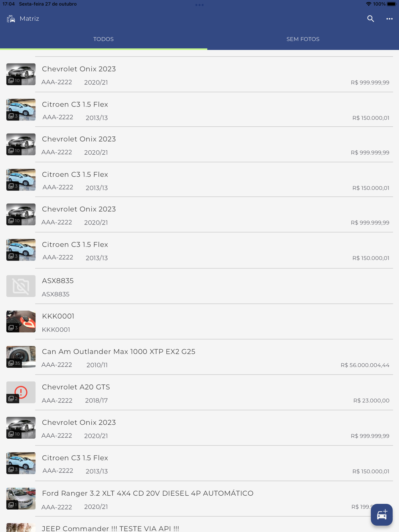Tap the Ford Ranger thumbnail image
The height and width of the screenshot is (532, 399).
click(x=21, y=499)
